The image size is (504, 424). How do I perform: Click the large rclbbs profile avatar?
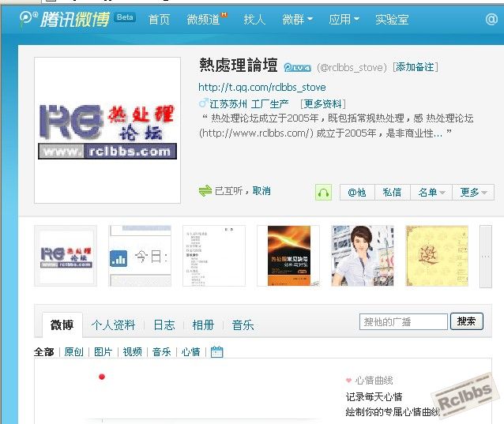[107, 130]
